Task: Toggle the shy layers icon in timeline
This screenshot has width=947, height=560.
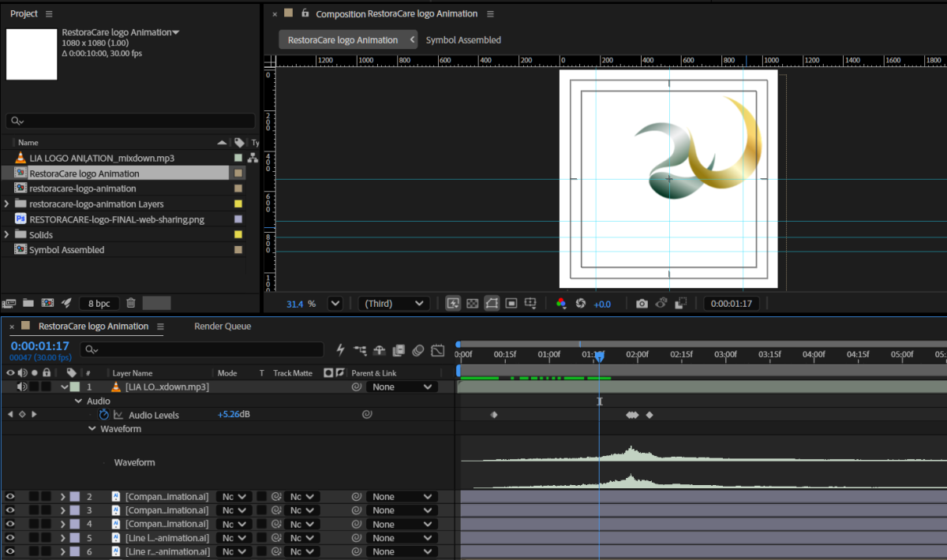Action: click(x=380, y=349)
